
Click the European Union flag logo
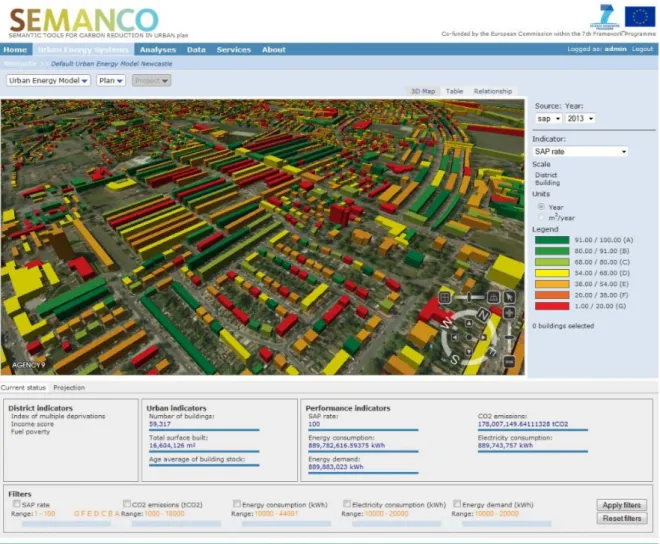click(639, 17)
